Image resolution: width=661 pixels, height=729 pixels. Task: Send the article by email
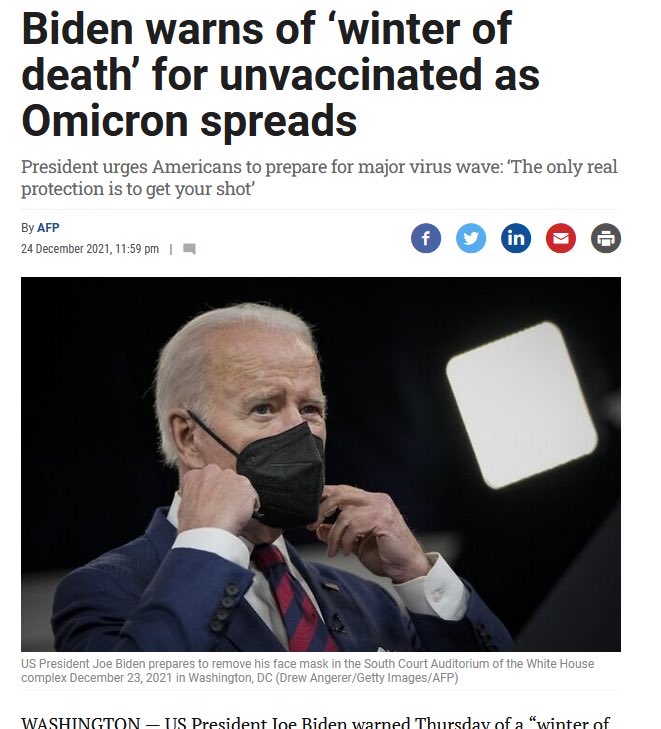pos(561,238)
